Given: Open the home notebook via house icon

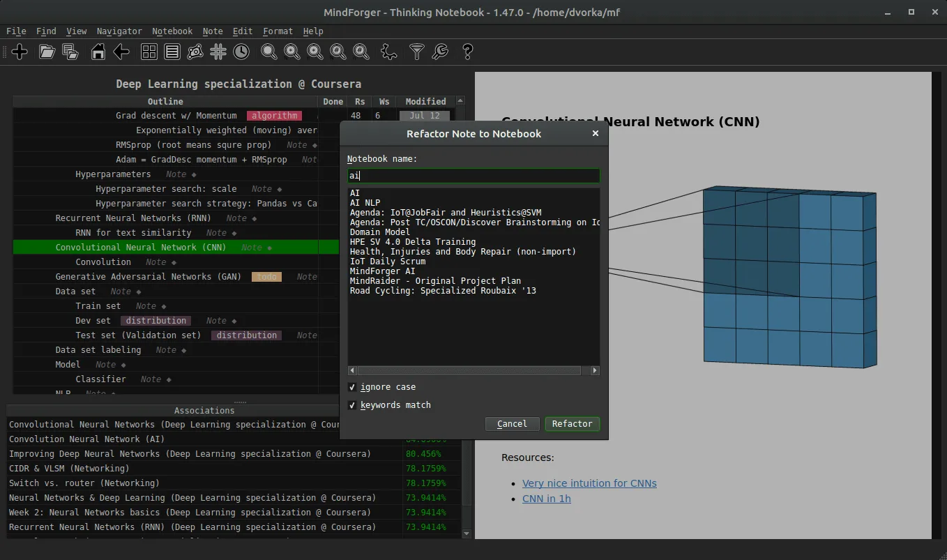Looking at the screenshot, I should pyautogui.click(x=98, y=52).
